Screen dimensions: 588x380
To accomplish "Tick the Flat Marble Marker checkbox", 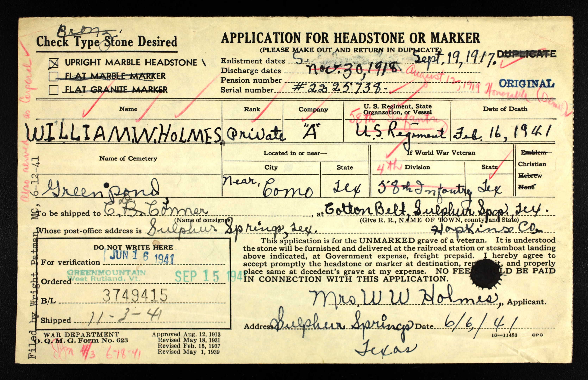I will [x=53, y=76].
